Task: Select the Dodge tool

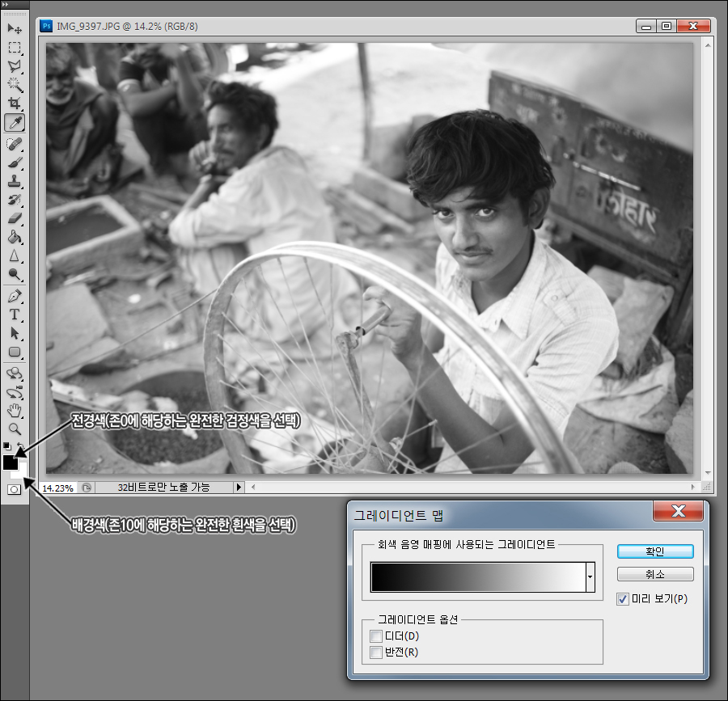Action: [15, 275]
